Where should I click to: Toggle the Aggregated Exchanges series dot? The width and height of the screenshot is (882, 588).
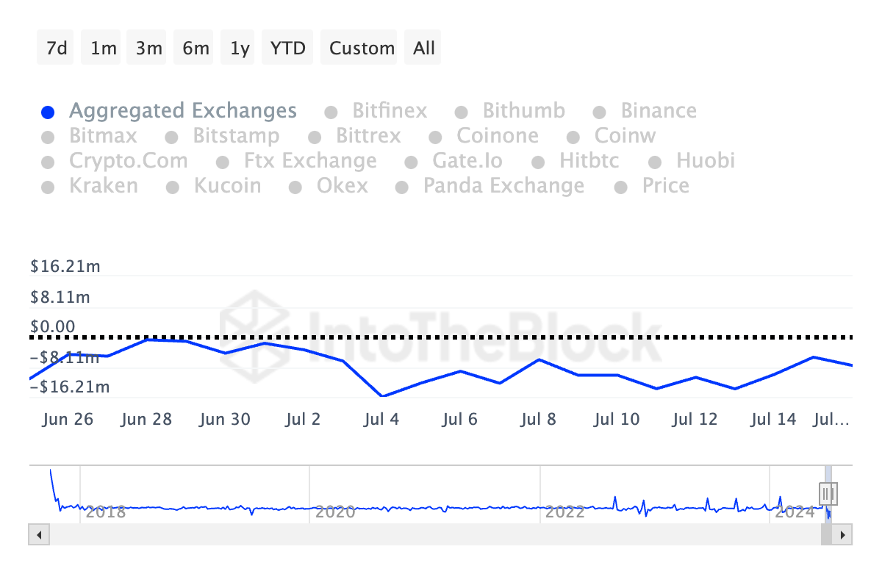48,112
